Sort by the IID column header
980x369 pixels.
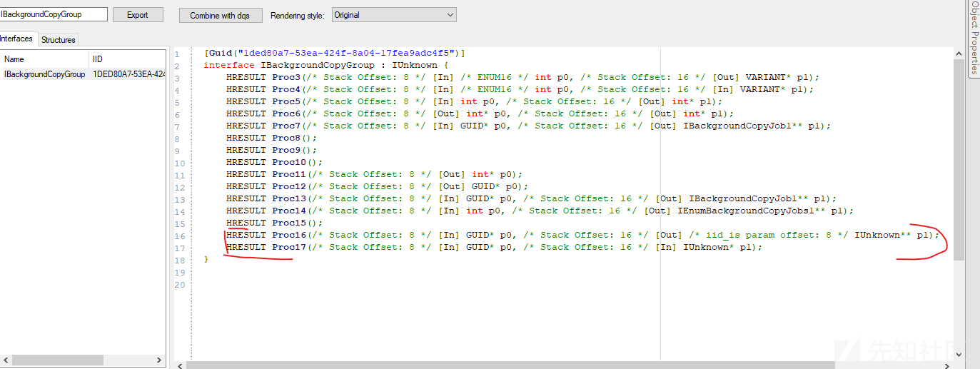[x=127, y=59]
